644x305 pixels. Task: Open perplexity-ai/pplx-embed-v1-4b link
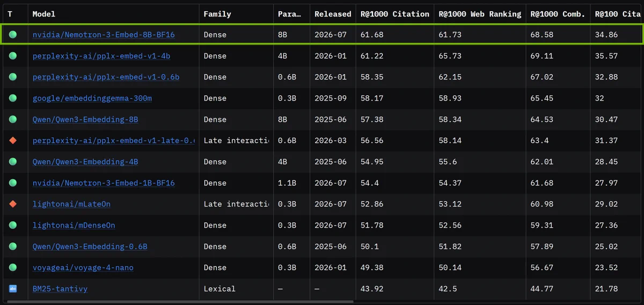click(101, 56)
